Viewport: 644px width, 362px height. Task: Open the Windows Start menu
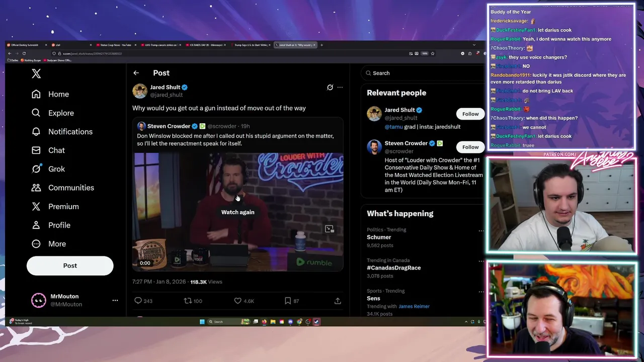pyautogui.click(x=202, y=322)
